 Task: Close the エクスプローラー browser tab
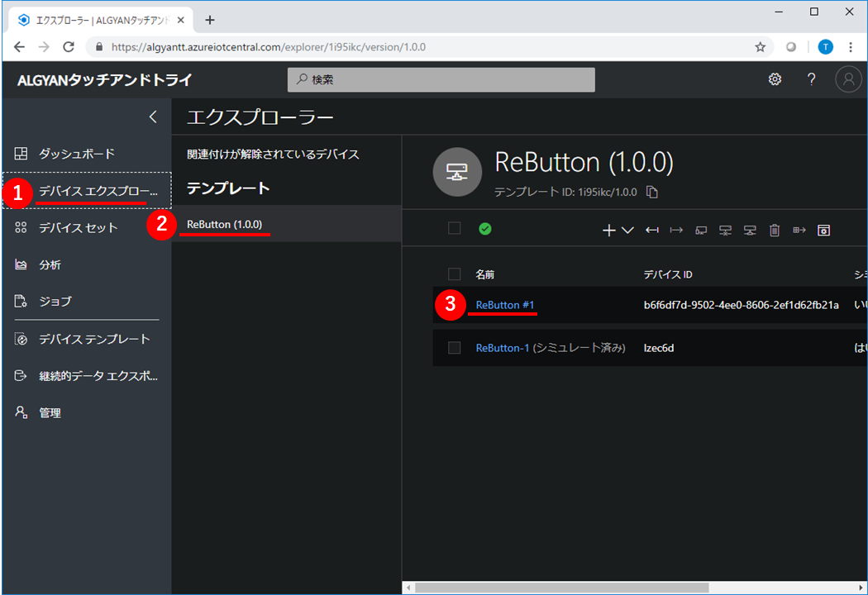click(180, 21)
